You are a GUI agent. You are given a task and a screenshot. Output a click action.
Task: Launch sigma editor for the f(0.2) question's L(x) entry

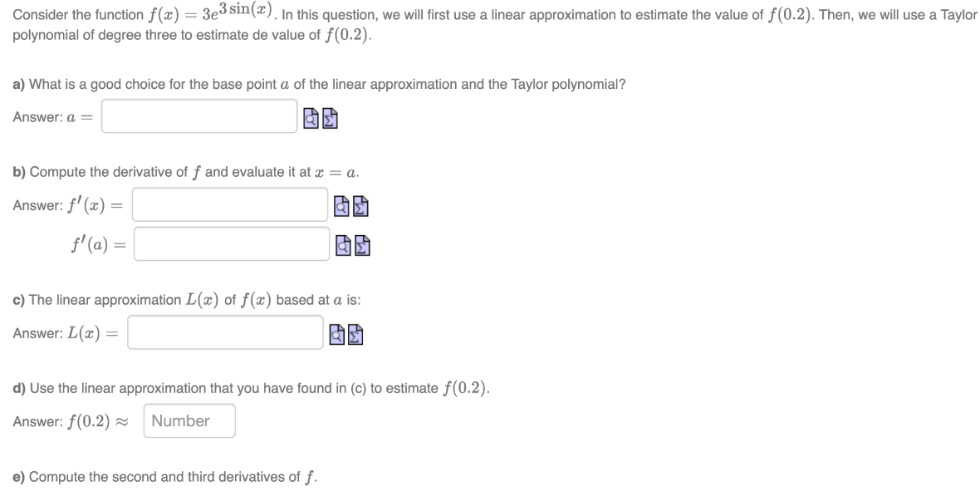pyautogui.click(x=354, y=334)
